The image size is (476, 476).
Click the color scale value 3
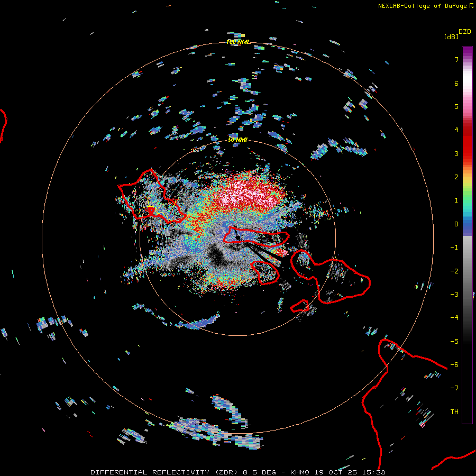pos(456,153)
